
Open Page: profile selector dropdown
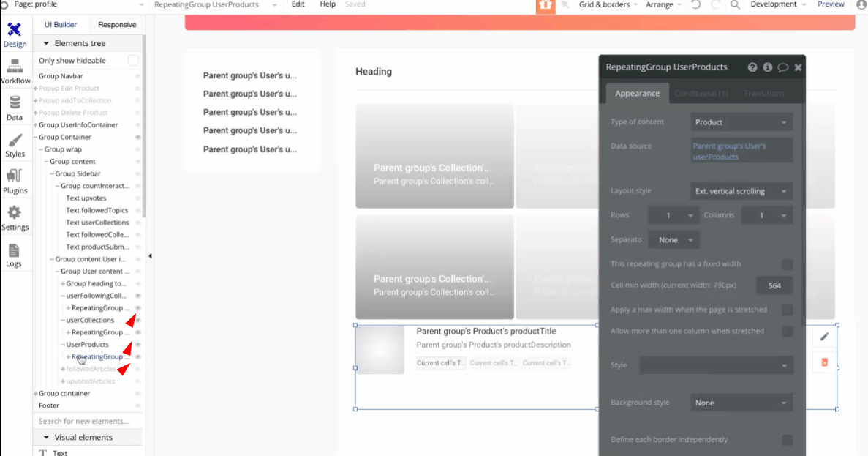coord(79,4)
